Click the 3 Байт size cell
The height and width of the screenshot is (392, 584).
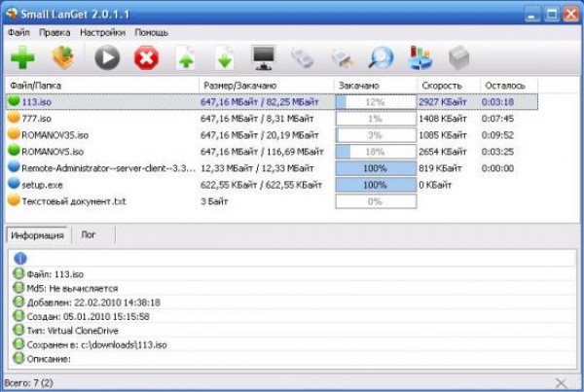tap(214, 201)
